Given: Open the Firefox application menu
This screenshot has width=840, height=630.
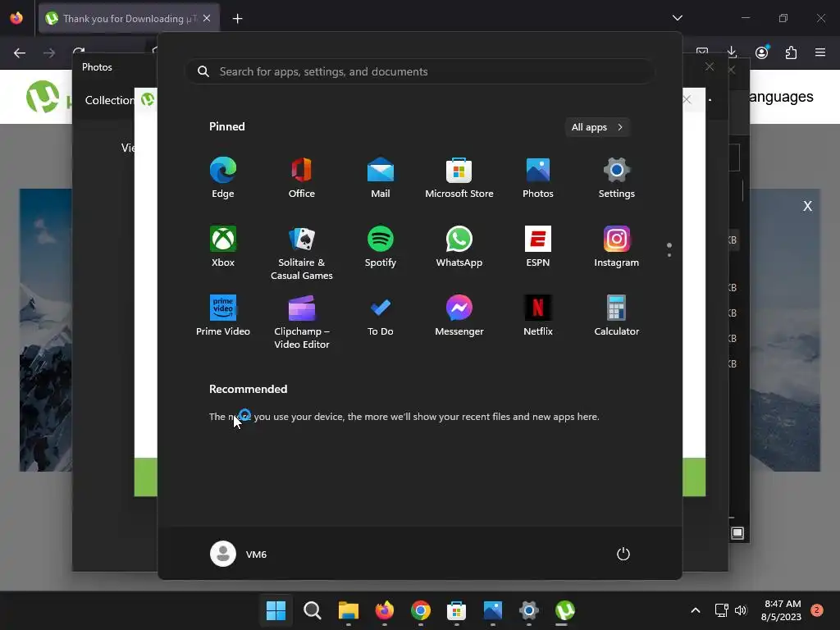Looking at the screenshot, I should (x=820, y=52).
